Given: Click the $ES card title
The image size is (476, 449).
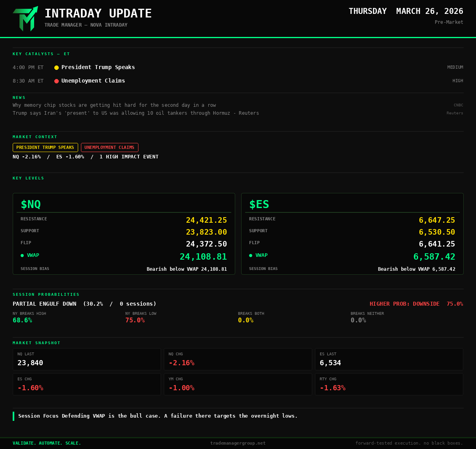Looking at the screenshot, I should 259,204.
